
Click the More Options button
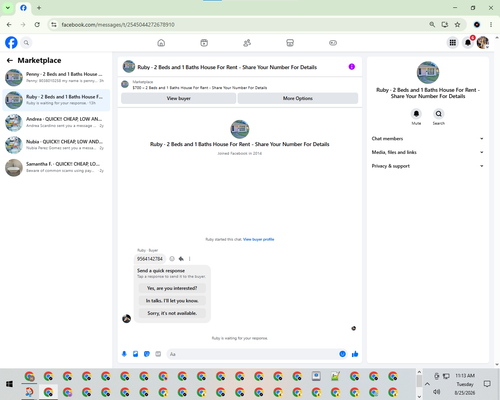[x=298, y=98]
